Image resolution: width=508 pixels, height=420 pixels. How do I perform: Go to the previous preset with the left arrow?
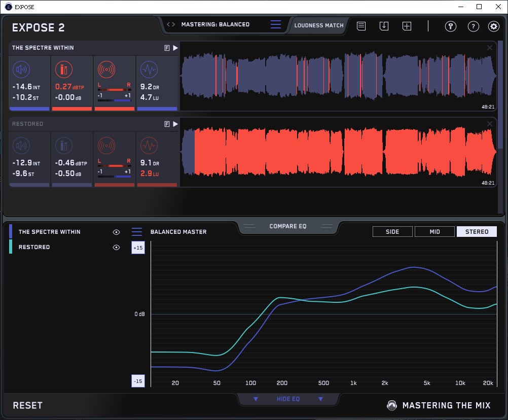point(168,24)
